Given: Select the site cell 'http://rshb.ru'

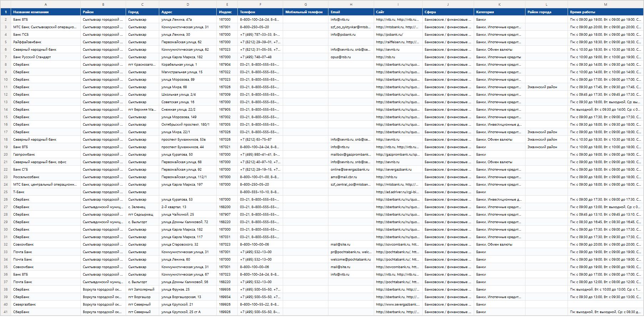Looking at the screenshot, I should [398, 177].
